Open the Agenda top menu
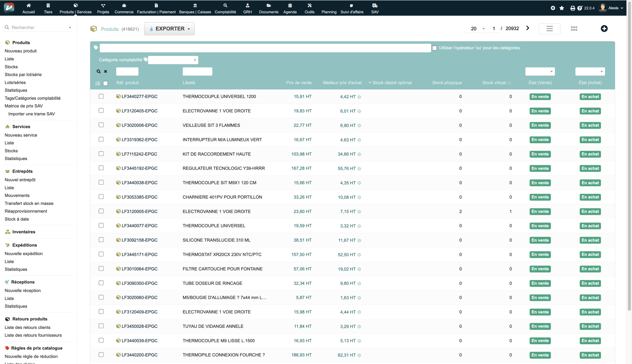632x364 pixels. tap(290, 8)
